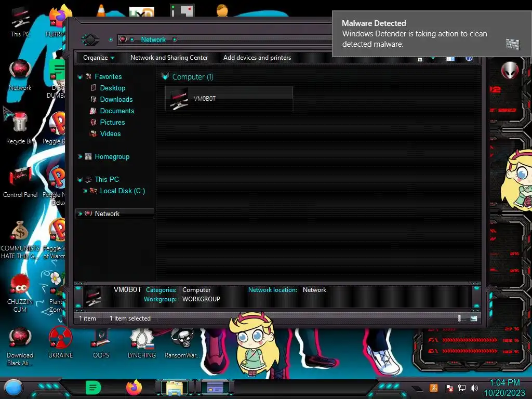Collapse the Computer (1) group
The image size is (532, 399).
point(165,76)
